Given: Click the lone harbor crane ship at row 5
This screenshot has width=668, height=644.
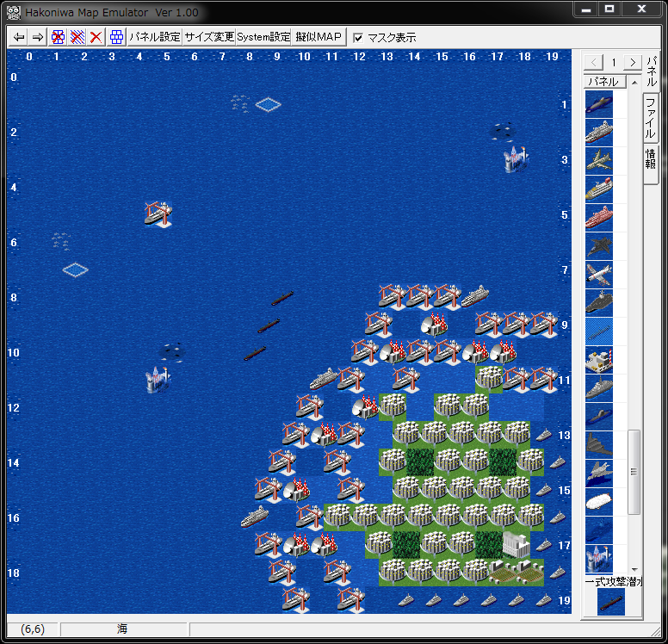Looking at the screenshot, I should pyautogui.click(x=158, y=214).
